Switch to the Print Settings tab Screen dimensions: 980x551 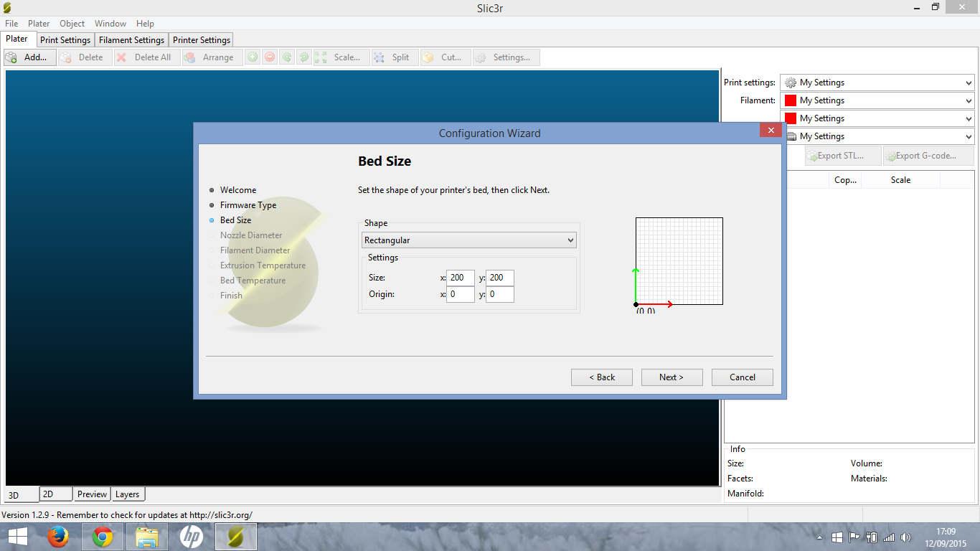pos(65,40)
